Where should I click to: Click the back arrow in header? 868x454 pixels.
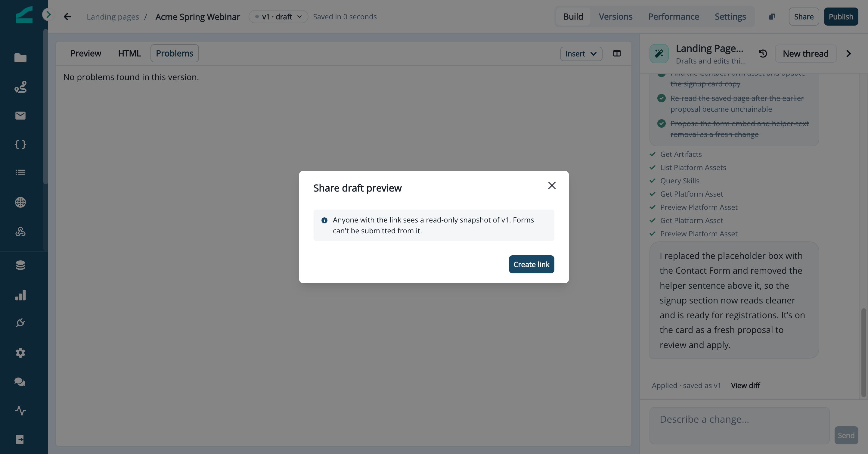click(x=67, y=17)
